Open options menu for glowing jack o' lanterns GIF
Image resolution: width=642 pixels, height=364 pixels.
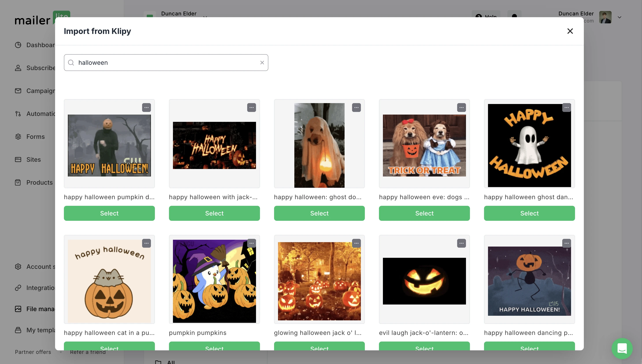(x=356, y=243)
